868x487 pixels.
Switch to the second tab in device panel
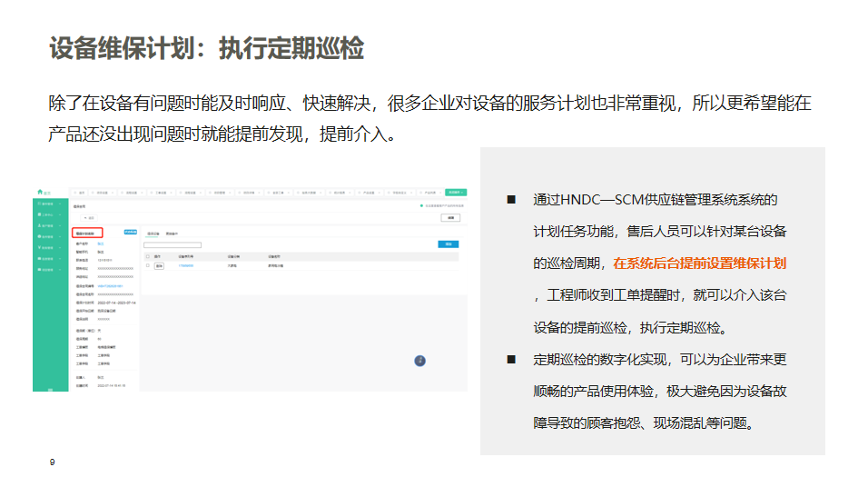(171, 234)
